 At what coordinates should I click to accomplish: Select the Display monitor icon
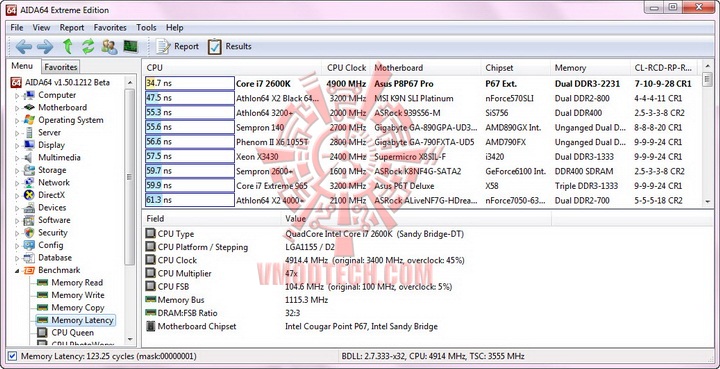pos(29,145)
